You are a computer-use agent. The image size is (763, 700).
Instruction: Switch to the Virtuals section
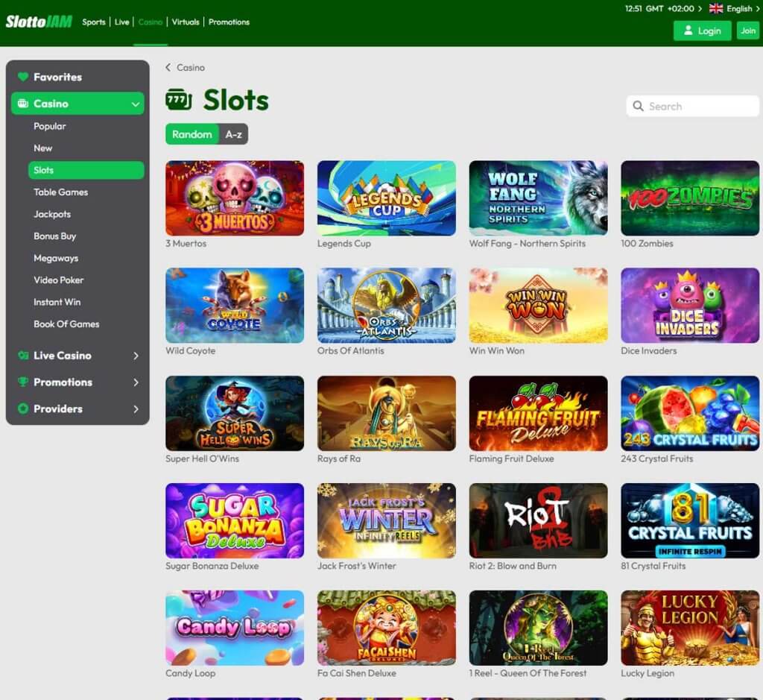click(185, 22)
